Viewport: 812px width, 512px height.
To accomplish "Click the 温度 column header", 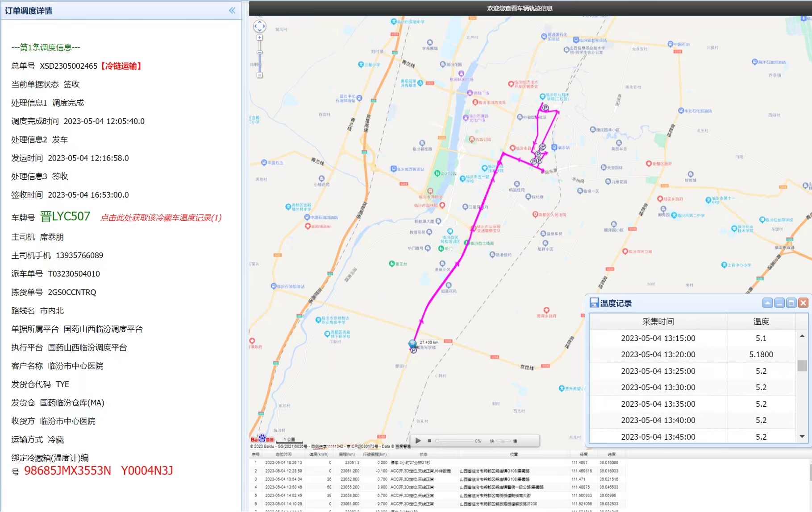I will click(761, 322).
